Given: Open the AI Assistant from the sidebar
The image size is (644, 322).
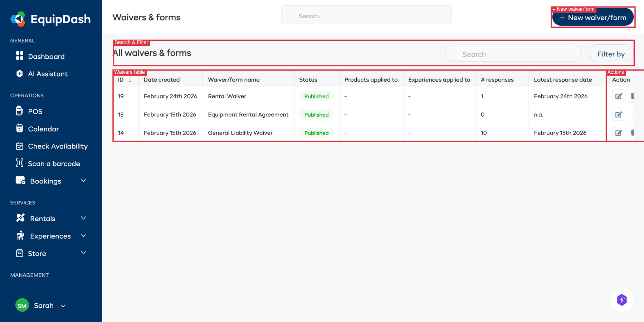Looking at the screenshot, I should [x=48, y=74].
